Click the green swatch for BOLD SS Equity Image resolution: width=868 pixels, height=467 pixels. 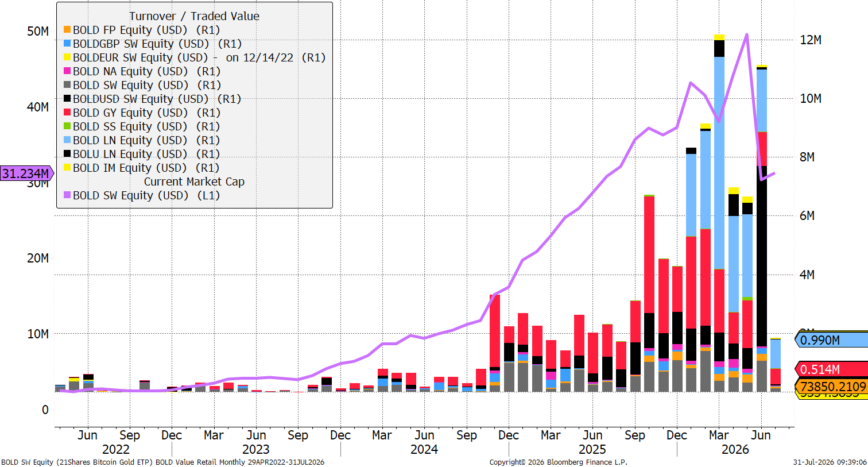click(67, 126)
